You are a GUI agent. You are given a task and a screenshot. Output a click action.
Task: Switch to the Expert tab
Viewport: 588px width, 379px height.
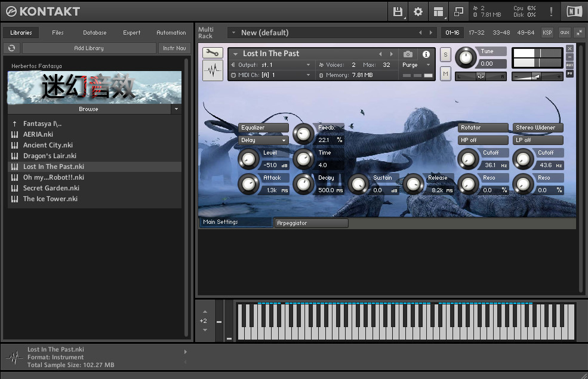(131, 33)
